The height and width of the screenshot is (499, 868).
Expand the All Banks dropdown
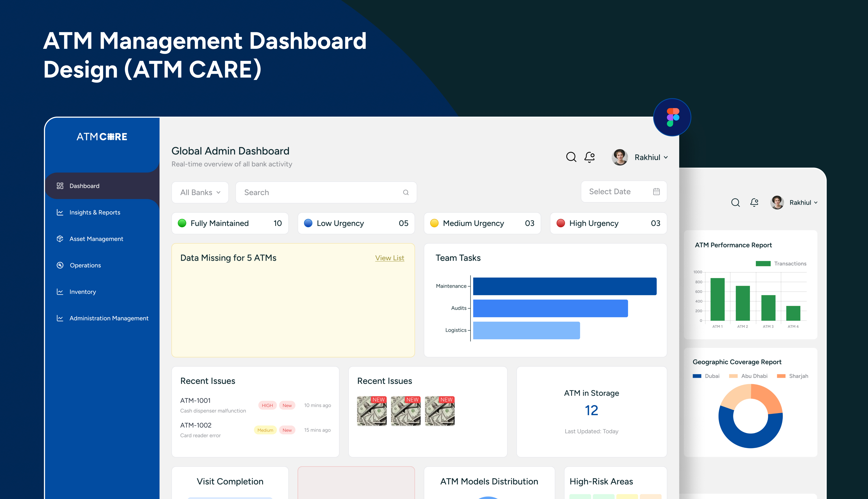pyautogui.click(x=200, y=193)
